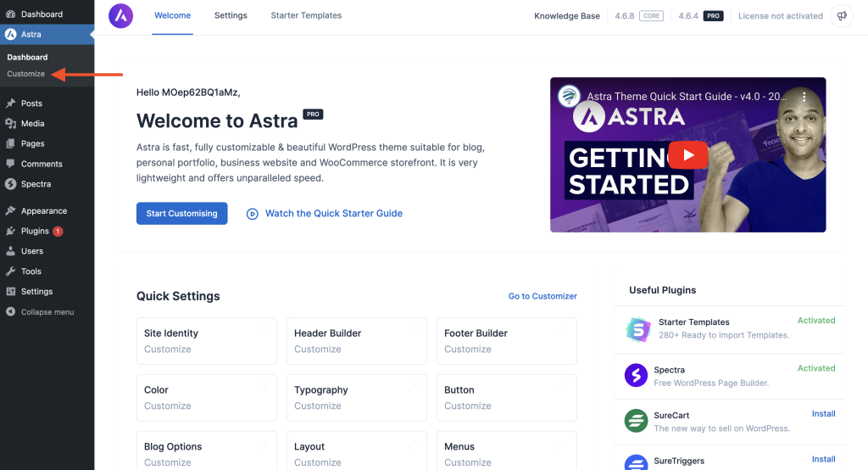This screenshot has width=868, height=470.
Task: Install the SureTriggers plugin
Action: 824,459
